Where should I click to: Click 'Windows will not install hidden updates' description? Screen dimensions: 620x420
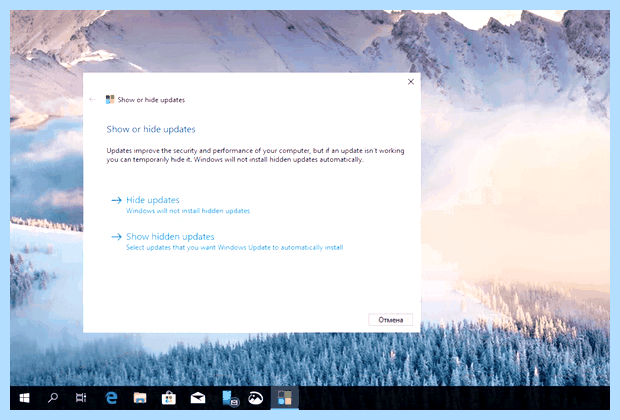188,211
